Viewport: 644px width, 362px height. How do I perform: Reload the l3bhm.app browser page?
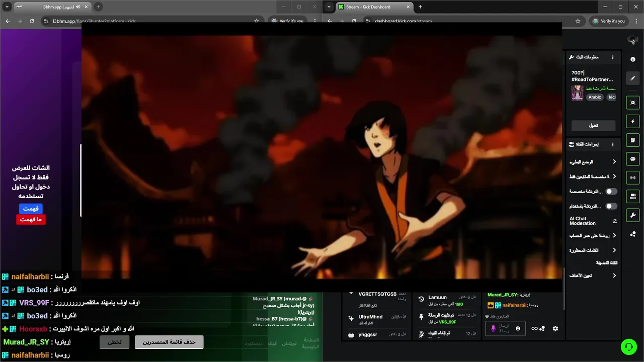point(32,21)
